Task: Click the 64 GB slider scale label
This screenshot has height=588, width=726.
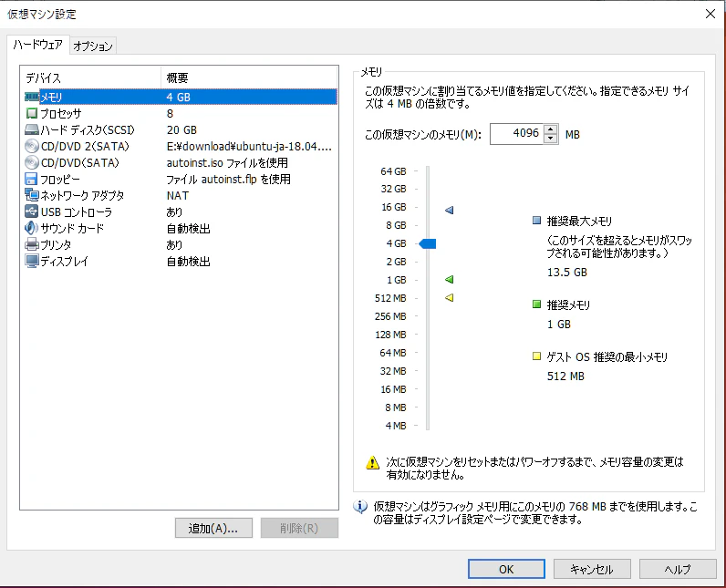Action: 394,171
